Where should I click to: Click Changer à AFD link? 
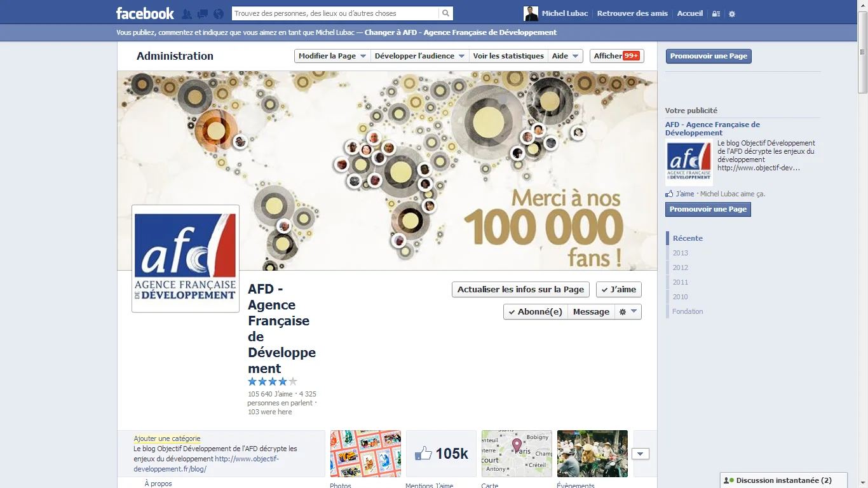(x=461, y=32)
